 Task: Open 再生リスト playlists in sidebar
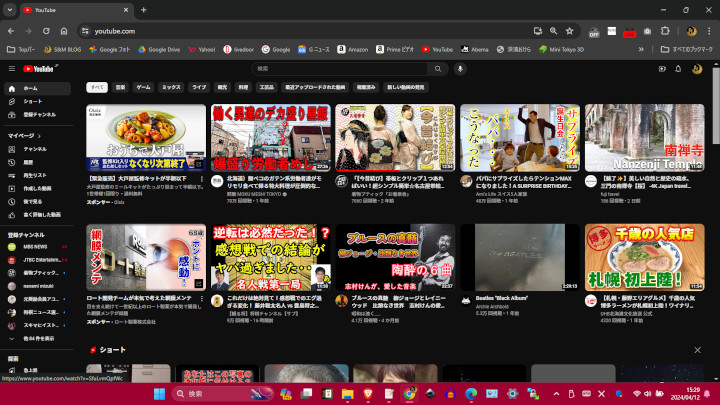point(38,175)
